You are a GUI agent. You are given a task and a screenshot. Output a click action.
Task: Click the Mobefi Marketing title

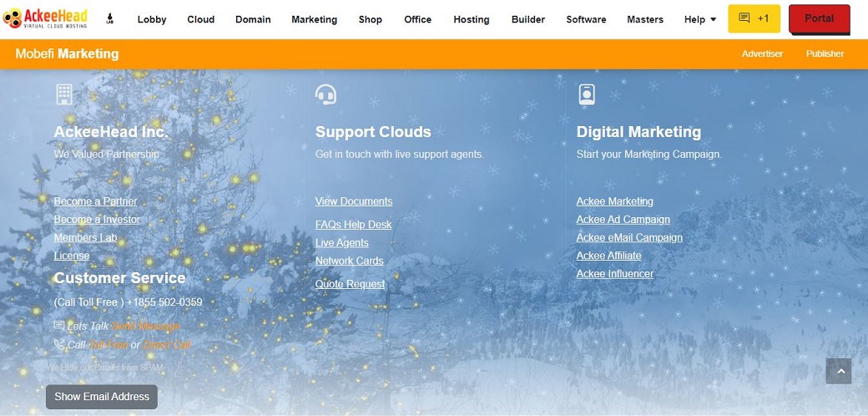click(67, 53)
